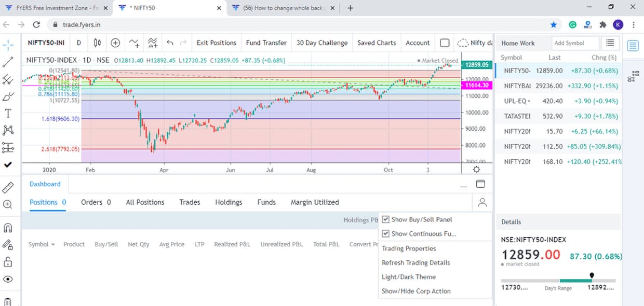Switch to the Margin Utilized tab
Image resolution: width=644 pixels, height=306 pixels.
[315, 202]
